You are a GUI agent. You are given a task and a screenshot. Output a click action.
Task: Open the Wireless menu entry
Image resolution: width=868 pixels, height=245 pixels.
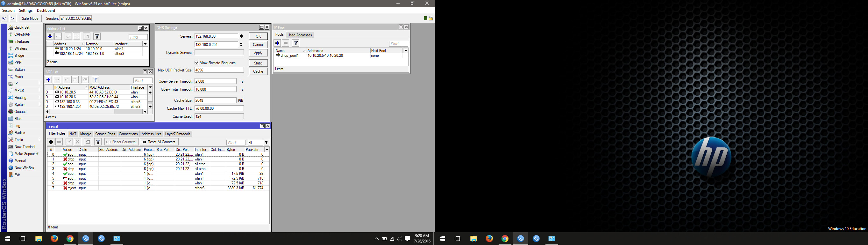point(21,48)
